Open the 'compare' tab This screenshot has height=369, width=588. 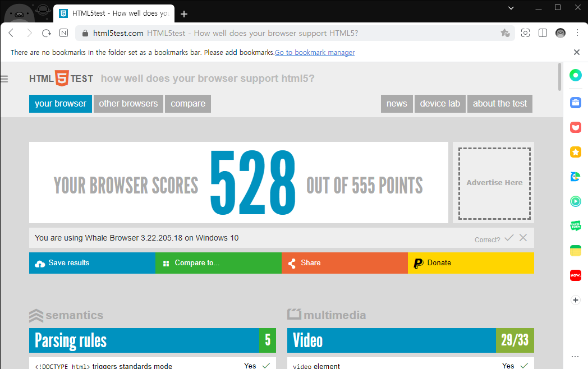[x=188, y=104]
